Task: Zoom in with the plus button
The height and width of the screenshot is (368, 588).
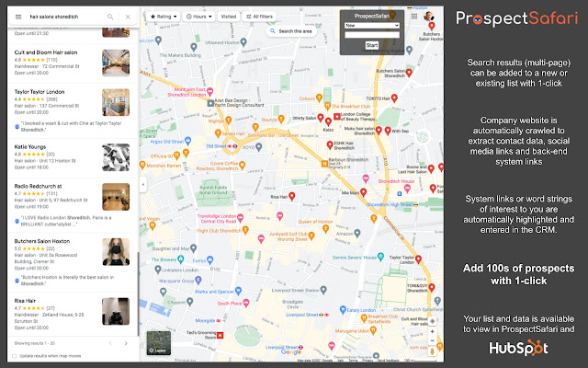Action: pyautogui.click(x=432, y=331)
